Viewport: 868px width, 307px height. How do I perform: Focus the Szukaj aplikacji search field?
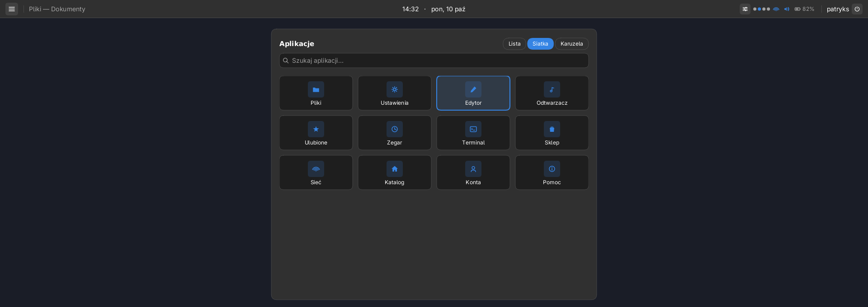(434, 60)
